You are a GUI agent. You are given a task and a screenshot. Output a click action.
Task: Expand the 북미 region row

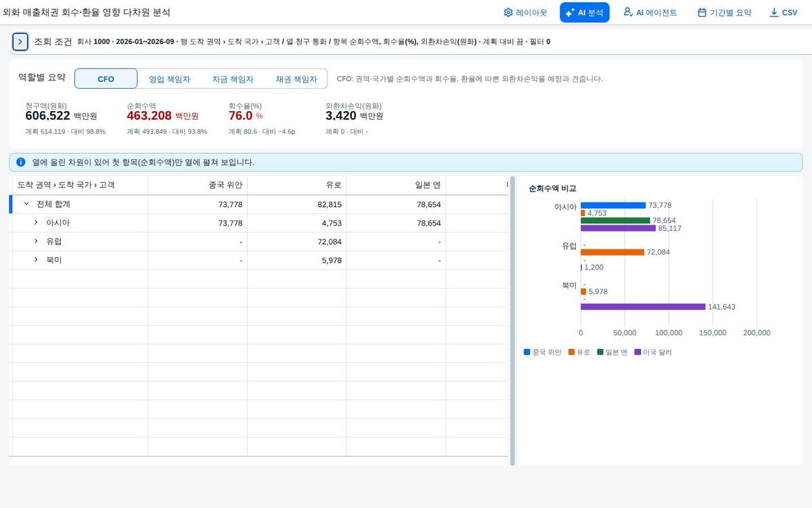pos(36,259)
